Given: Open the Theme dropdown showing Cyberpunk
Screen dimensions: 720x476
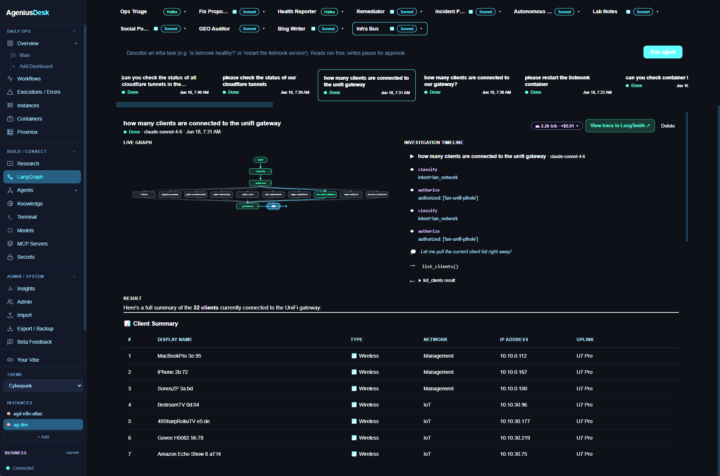Looking at the screenshot, I should point(43,386).
